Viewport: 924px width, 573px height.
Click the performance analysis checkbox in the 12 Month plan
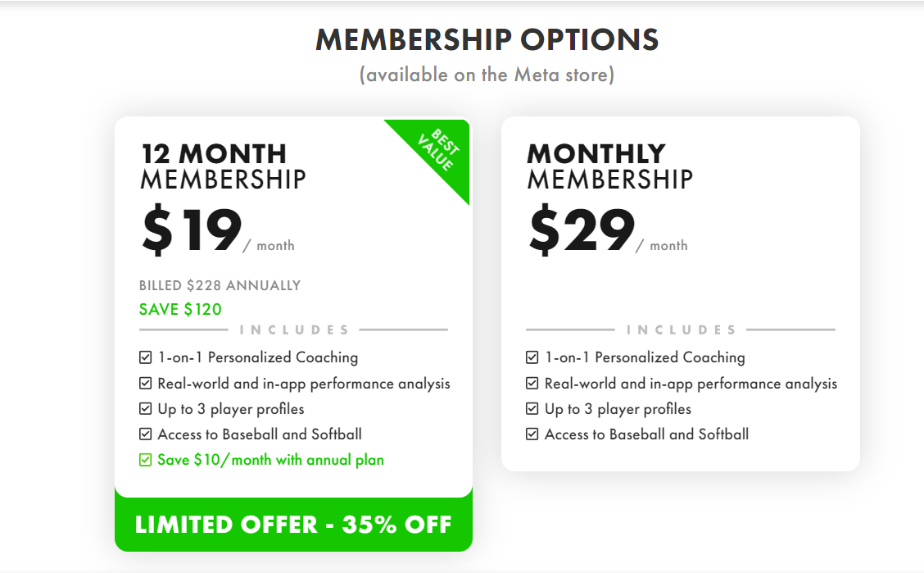(146, 383)
